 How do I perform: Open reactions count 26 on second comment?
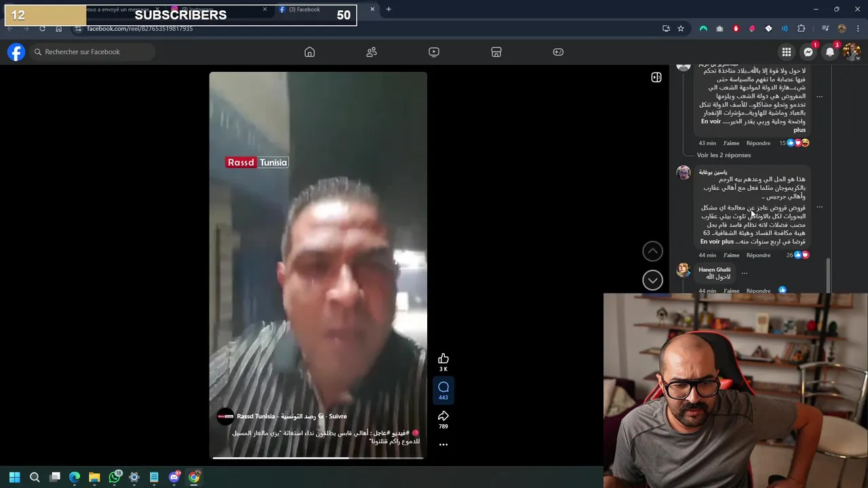797,256
